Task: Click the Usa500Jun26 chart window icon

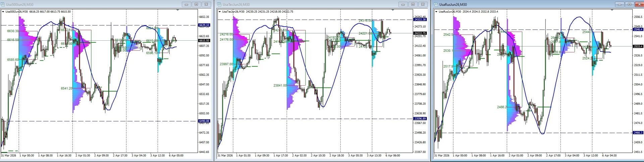Action: point(3,4)
